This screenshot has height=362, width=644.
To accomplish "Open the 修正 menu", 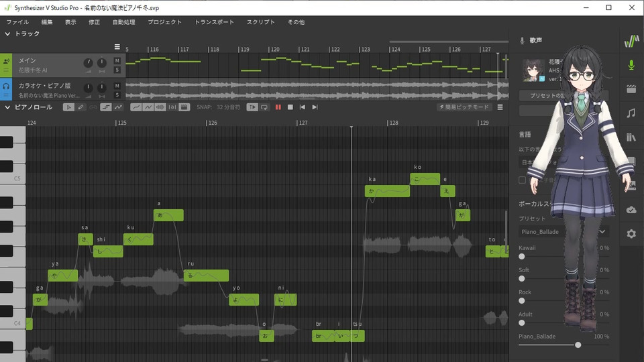I will click(x=94, y=22).
